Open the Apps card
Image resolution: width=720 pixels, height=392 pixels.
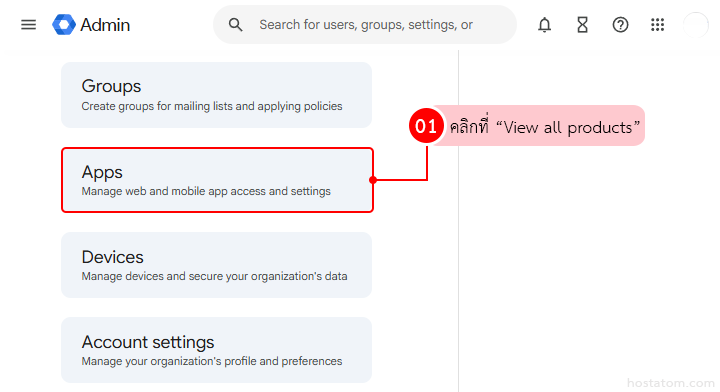(217, 180)
